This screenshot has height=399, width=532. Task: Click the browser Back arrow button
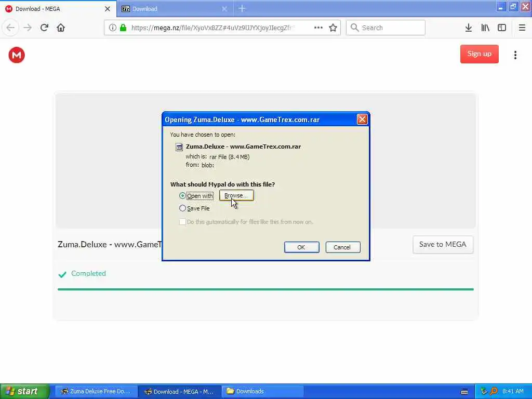(10, 28)
